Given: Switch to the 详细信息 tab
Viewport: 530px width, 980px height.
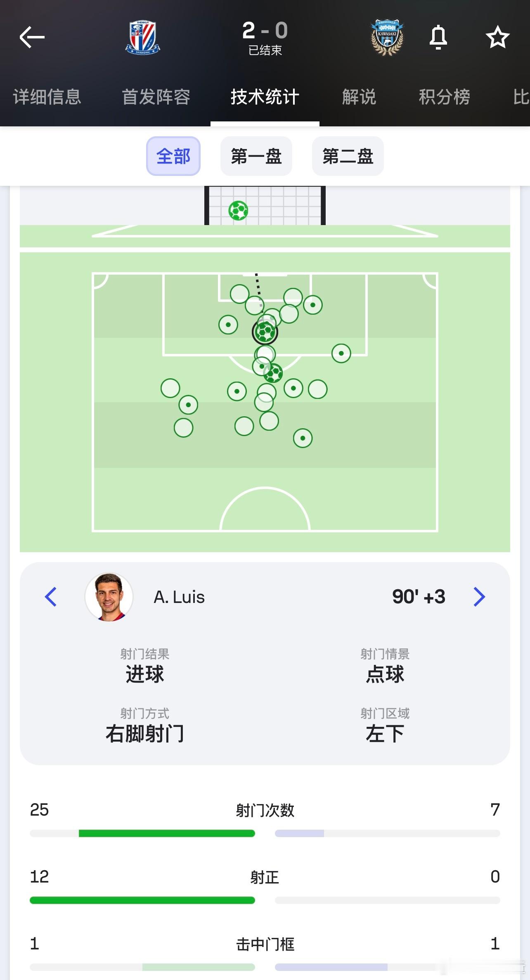Looking at the screenshot, I should coord(47,97).
